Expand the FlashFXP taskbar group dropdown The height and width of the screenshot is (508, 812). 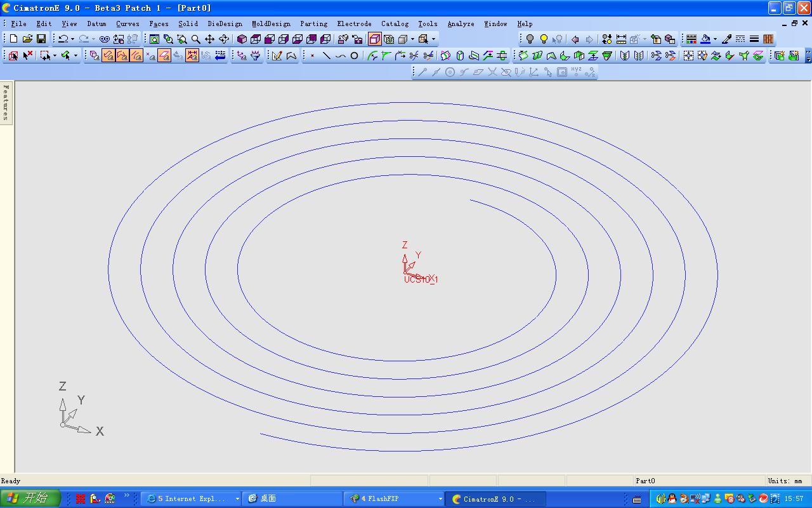coord(440,499)
